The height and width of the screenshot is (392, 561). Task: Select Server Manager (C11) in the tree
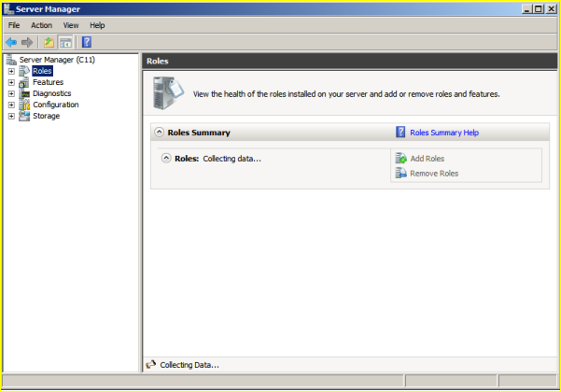tap(57, 60)
